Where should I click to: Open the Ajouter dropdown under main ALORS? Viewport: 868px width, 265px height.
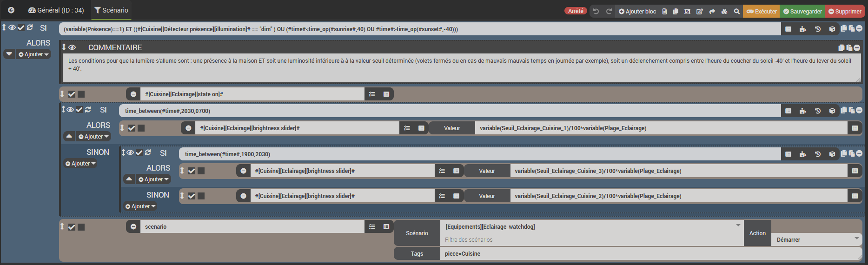(x=33, y=54)
